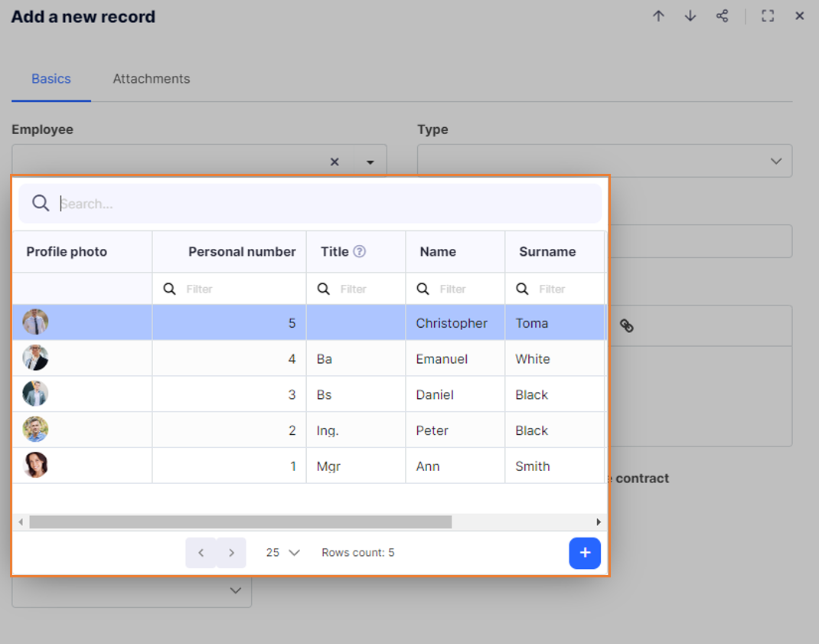
Task: Click the Ba title cell
Action: 356,358
